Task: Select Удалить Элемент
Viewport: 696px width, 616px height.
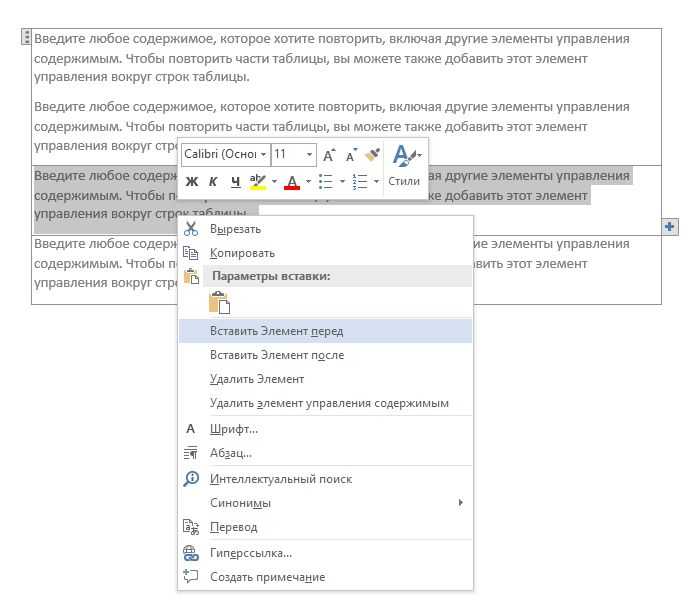Action: tap(325, 379)
